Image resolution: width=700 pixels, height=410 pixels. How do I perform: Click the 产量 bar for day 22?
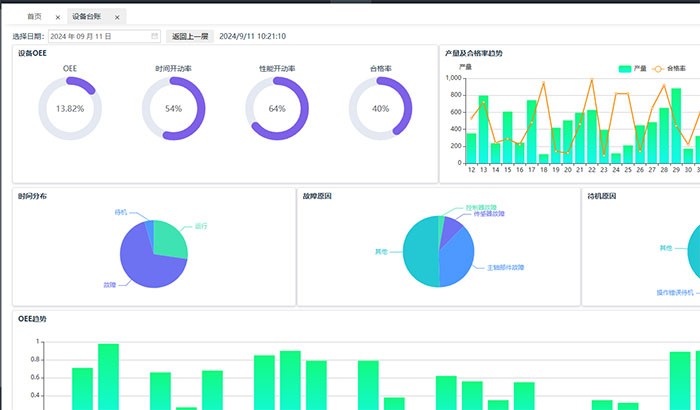[x=592, y=136]
